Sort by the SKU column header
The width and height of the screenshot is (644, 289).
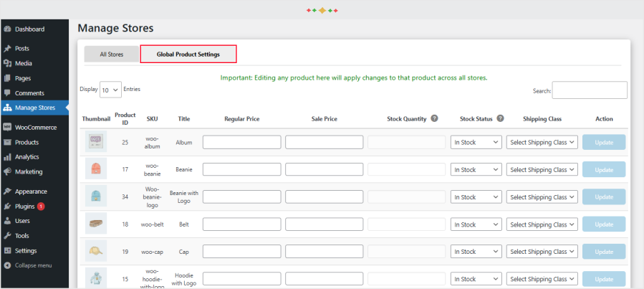click(152, 119)
